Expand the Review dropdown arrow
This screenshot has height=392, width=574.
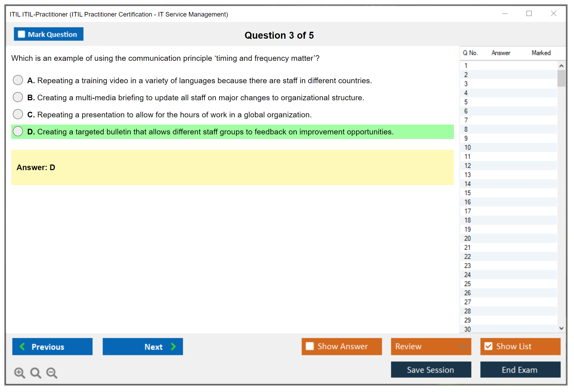click(x=463, y=346)
